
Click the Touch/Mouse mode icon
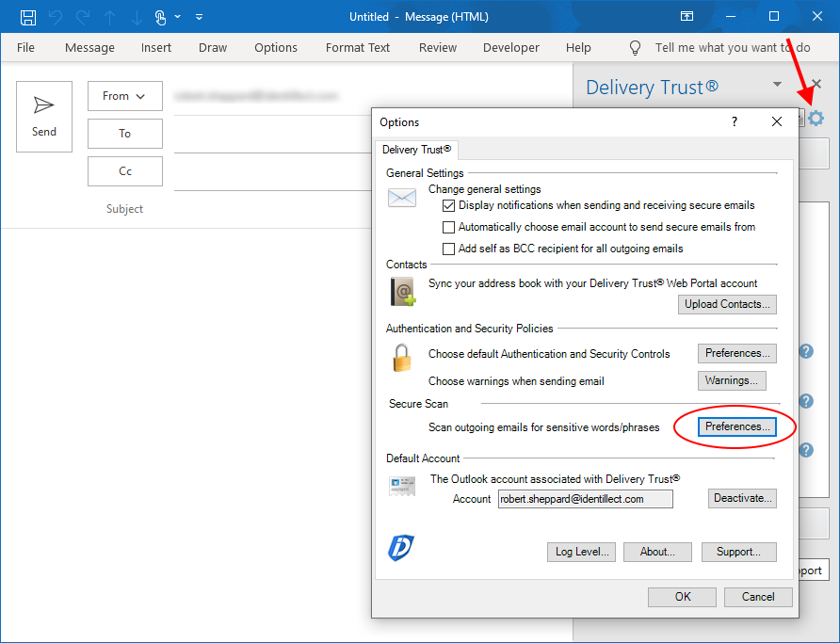point(160,17)
